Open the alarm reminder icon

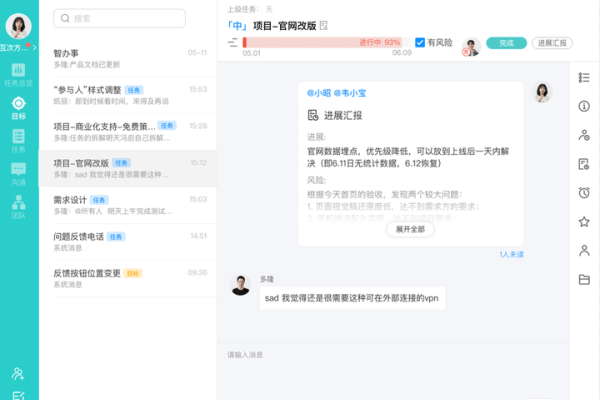584,193
